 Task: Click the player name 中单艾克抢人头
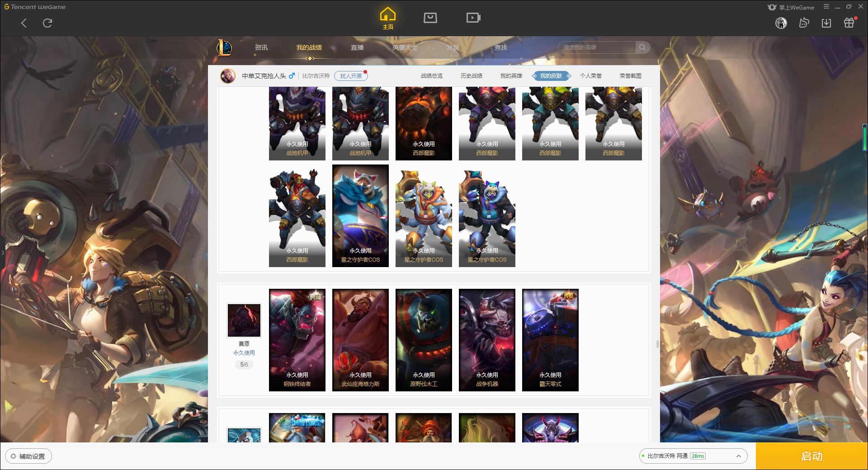pyautogui.click(x=264, y=76)
